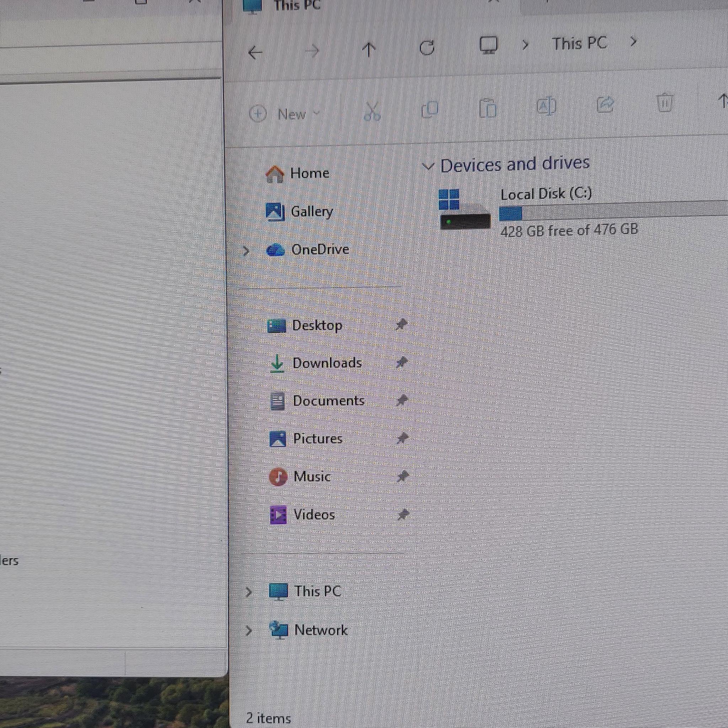The height and width of the screenshot is (728, 728).
Task: Open the New item dropdown
Action: pos(285,113)
